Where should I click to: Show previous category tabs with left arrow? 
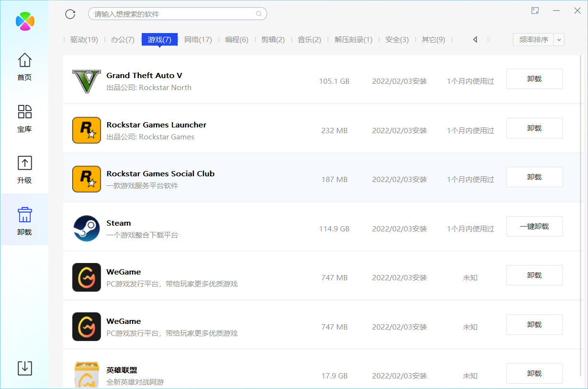coord(475,40)
